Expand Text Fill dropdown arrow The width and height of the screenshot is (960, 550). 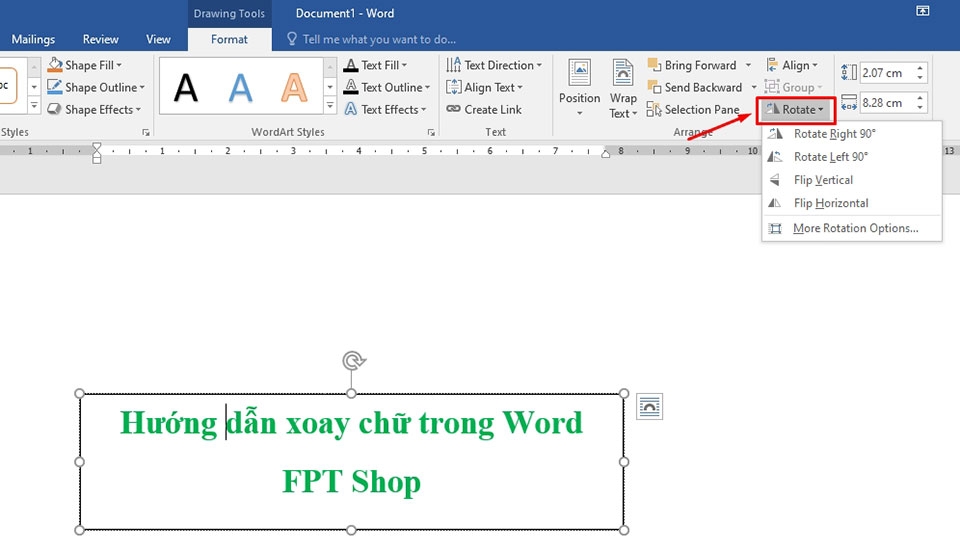(404, 65)
